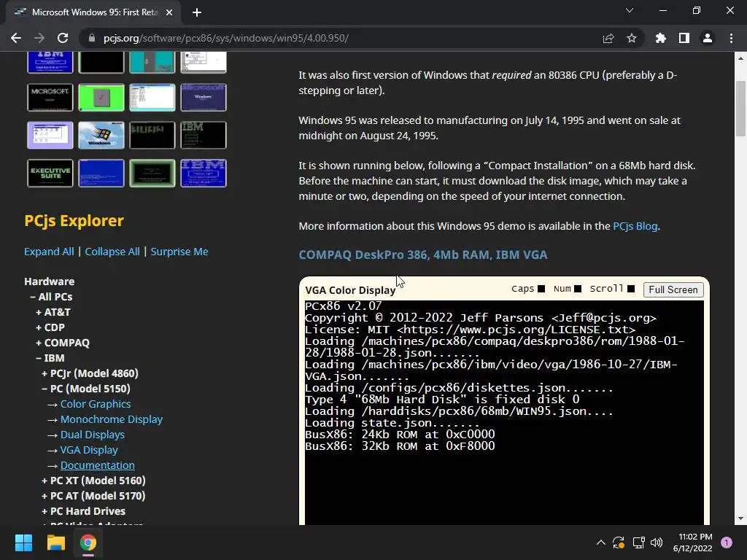Click COMPAQ DeskPro 386 heading link
The width and height of the screenshot is (747, 560).
click(423, 254)
